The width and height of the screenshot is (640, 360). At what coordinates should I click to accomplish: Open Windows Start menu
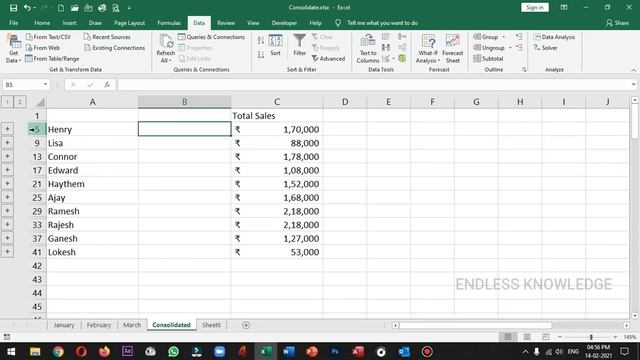[11, 351]
